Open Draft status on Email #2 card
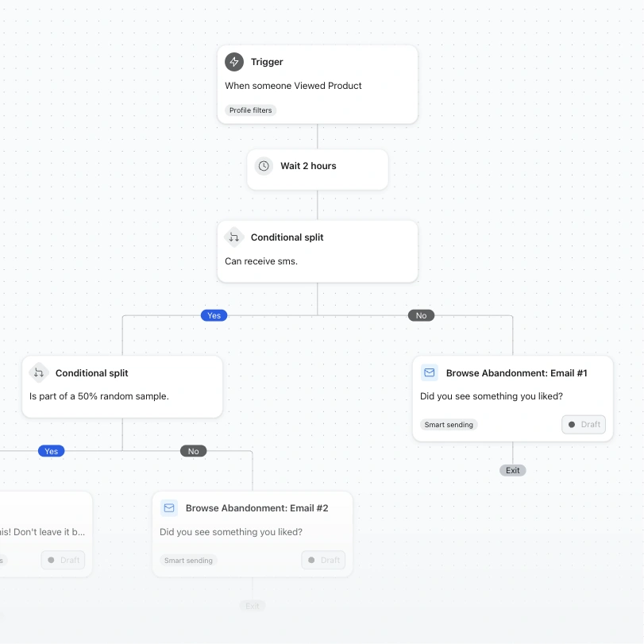 [323, 560]
